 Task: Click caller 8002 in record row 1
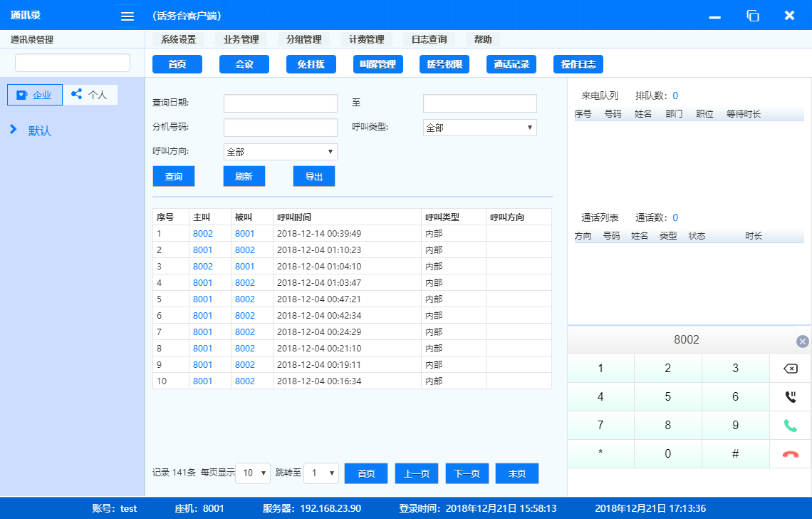pyautogui.click(x=203, y=234)
